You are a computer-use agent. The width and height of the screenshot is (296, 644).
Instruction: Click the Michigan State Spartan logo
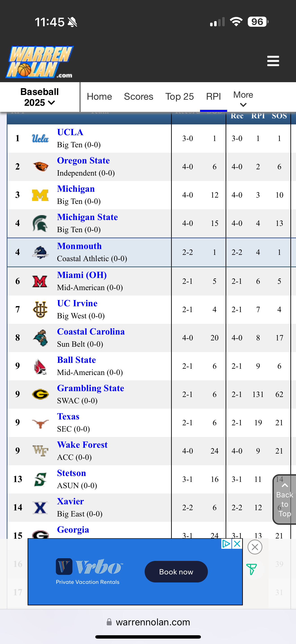click(x=40, y=223)
